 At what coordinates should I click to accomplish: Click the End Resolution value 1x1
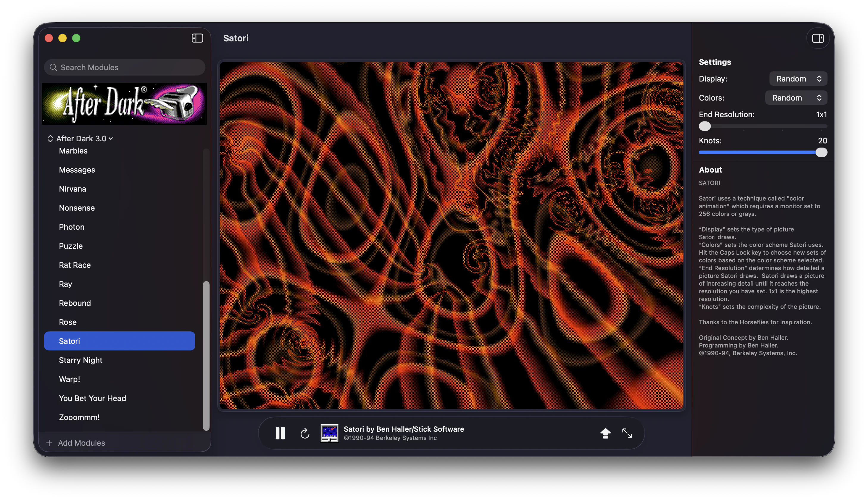point(821,114)
